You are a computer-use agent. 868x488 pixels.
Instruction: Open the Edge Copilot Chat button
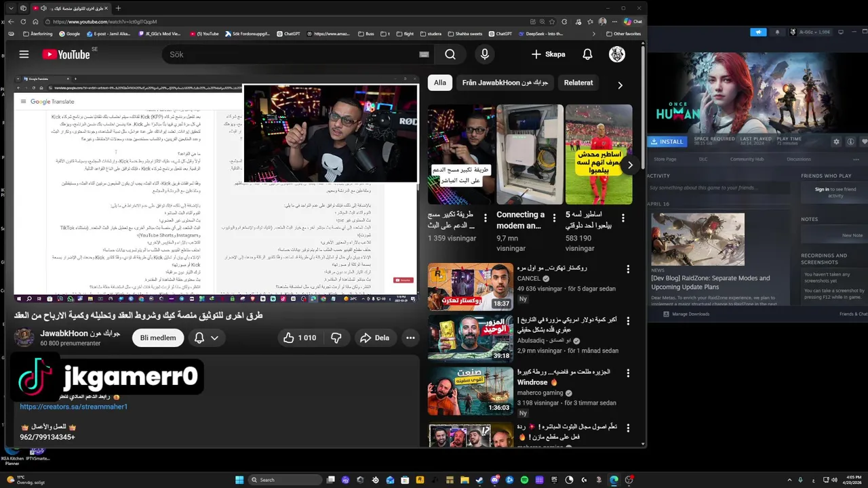633,22
